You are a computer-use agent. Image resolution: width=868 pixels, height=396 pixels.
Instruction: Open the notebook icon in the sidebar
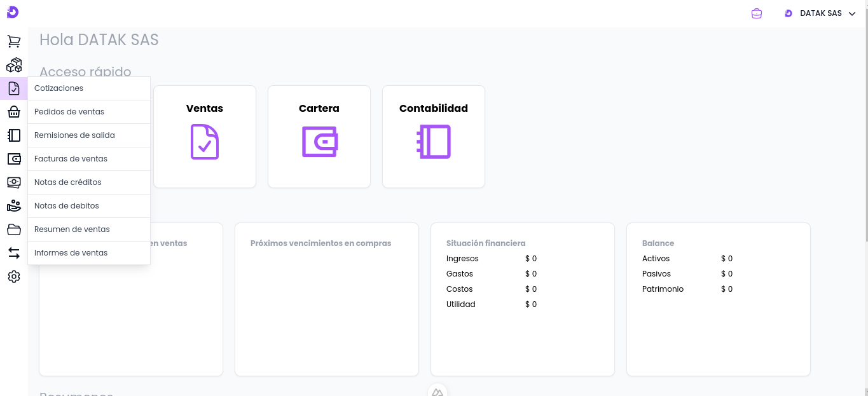coord(14,135)
